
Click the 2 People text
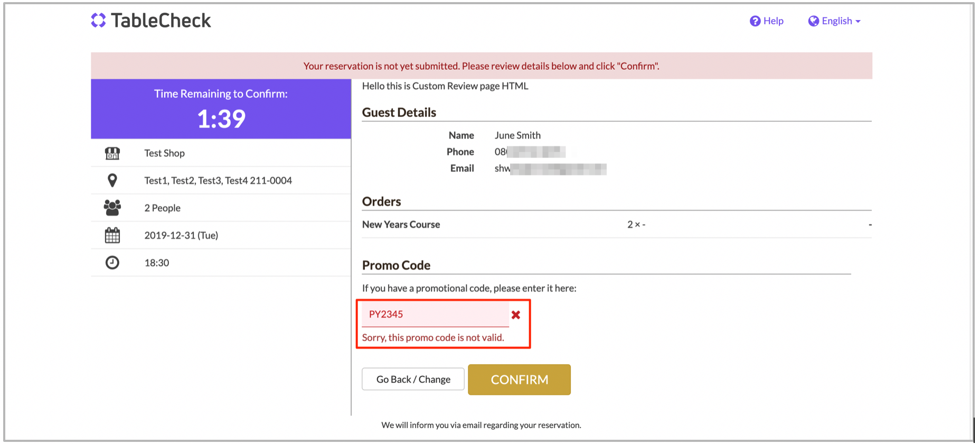point(163,208)
